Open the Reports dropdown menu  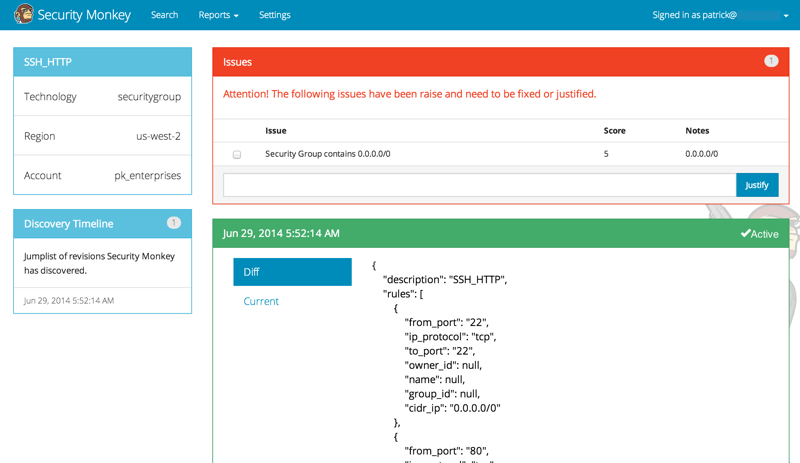pyautogui.click(x=218, y=15)
